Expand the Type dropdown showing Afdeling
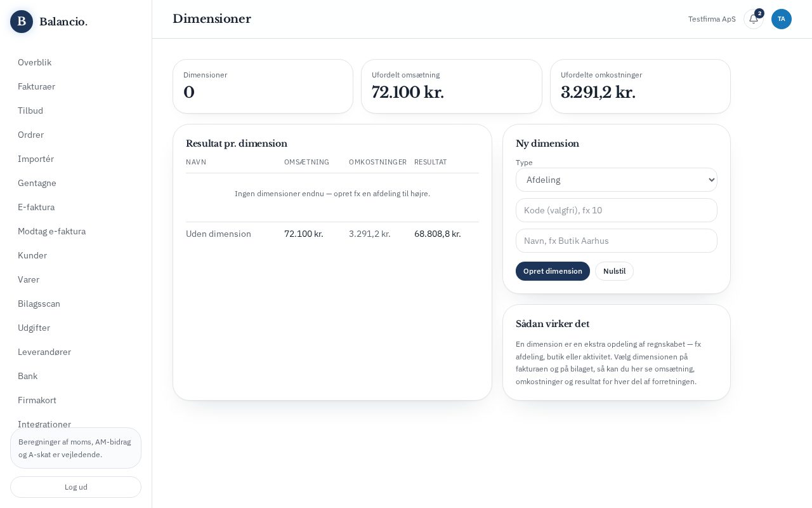This screenshot has height=508, width=812. 617,180
